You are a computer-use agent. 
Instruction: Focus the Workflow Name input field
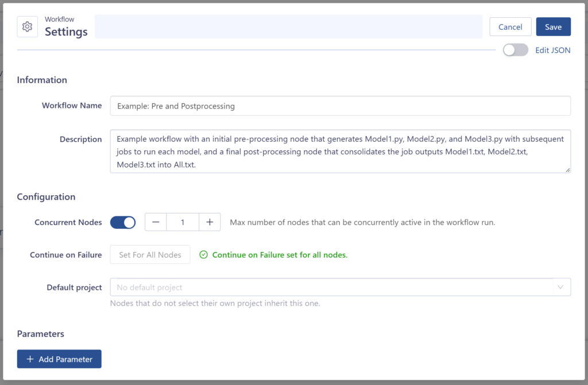(x=340, y=106)
